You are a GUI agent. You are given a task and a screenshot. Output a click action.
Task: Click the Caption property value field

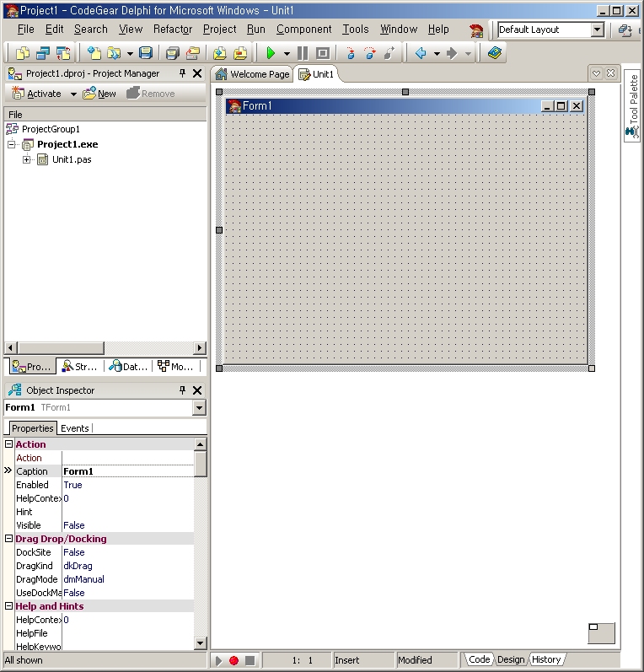click(126, 471)
